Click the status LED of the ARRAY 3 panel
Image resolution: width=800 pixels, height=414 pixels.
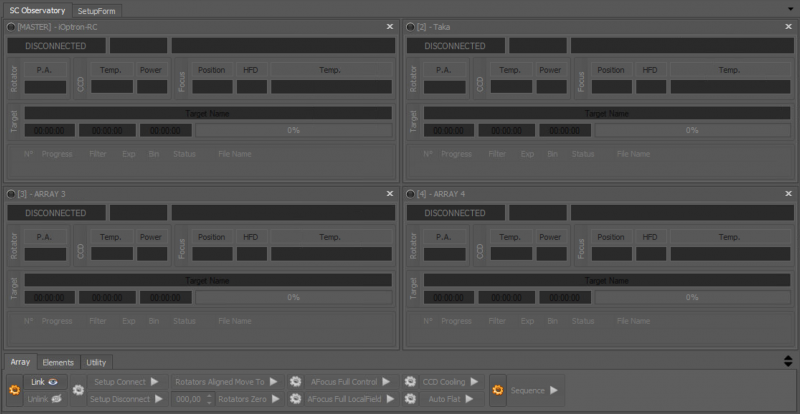coord(11,194)
